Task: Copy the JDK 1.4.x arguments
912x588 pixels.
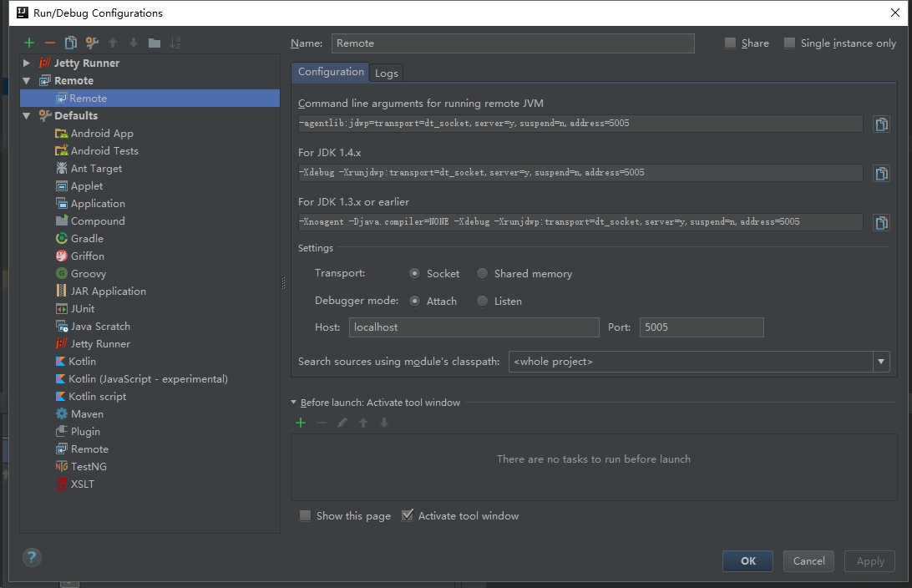Action: coord(881,174)
